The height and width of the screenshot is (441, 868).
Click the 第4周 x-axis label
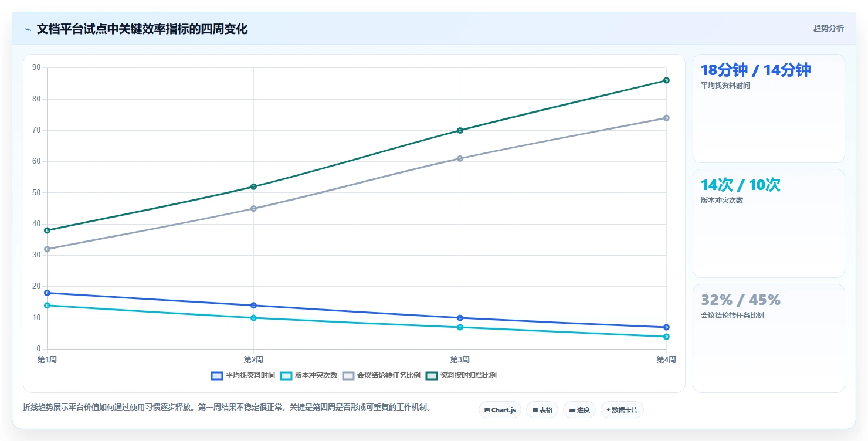coord(666,359)
